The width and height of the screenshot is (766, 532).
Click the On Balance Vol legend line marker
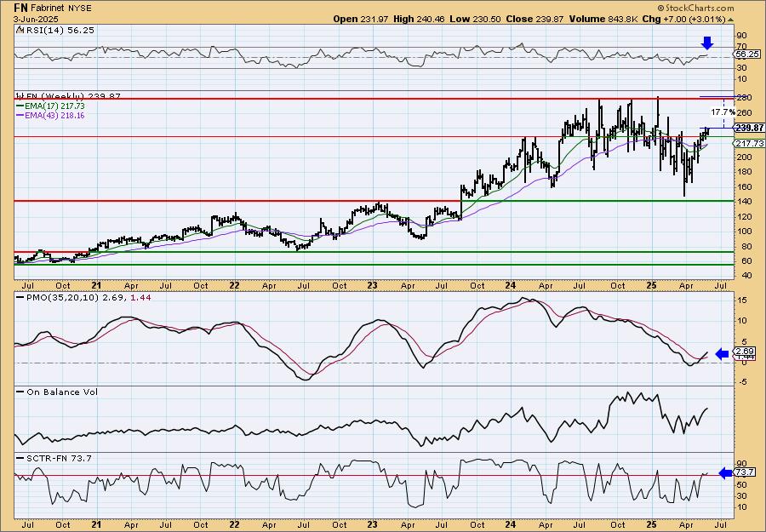coord(20,392)
